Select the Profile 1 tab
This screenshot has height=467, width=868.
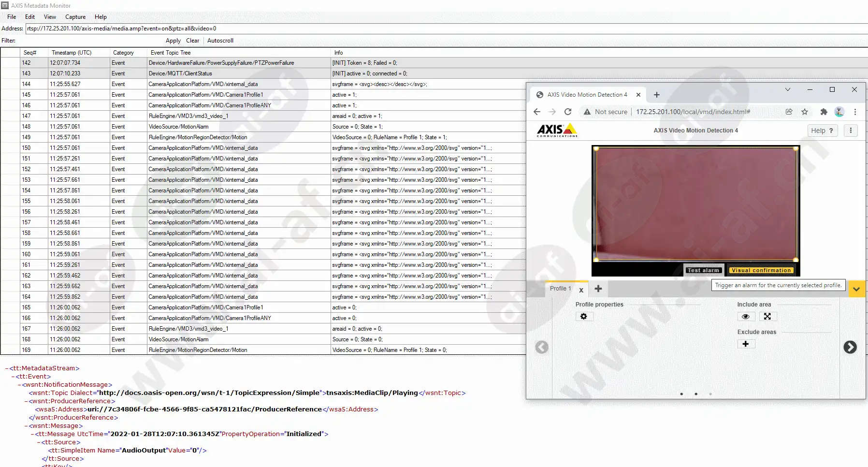point(561,289)
